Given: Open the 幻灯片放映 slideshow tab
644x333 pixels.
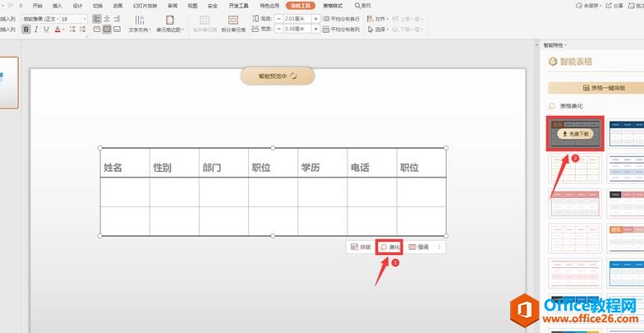Looking at the screenshot, I should (145, 6).
